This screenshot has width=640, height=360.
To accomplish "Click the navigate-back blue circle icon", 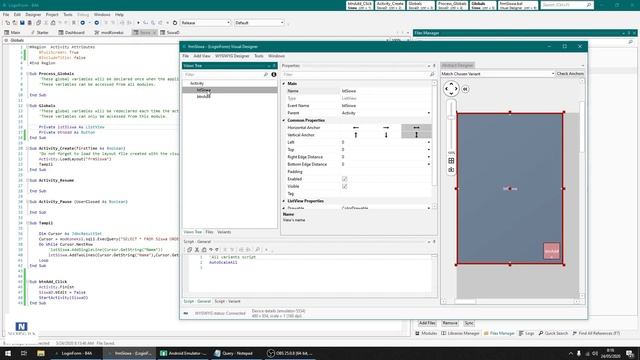I will [82, 23].
